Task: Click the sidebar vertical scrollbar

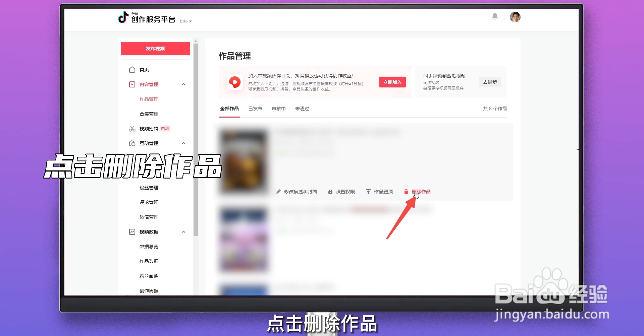Action: coord(196,140)
